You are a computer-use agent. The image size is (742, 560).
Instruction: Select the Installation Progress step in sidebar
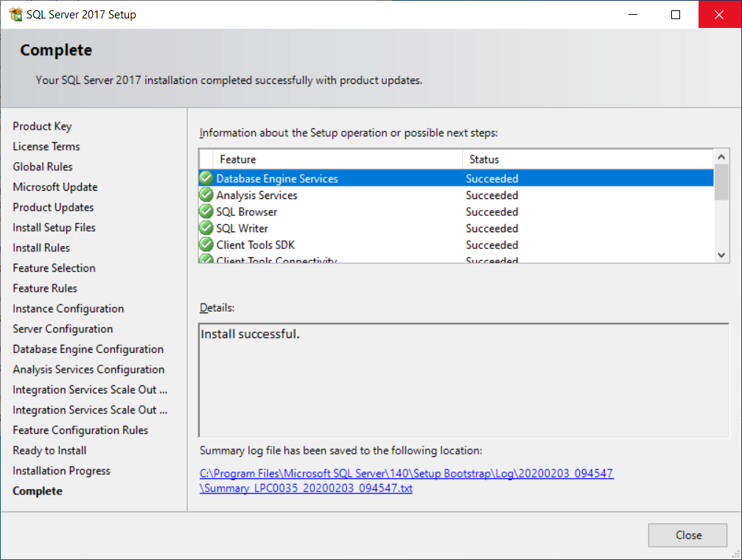coord(61,471)
